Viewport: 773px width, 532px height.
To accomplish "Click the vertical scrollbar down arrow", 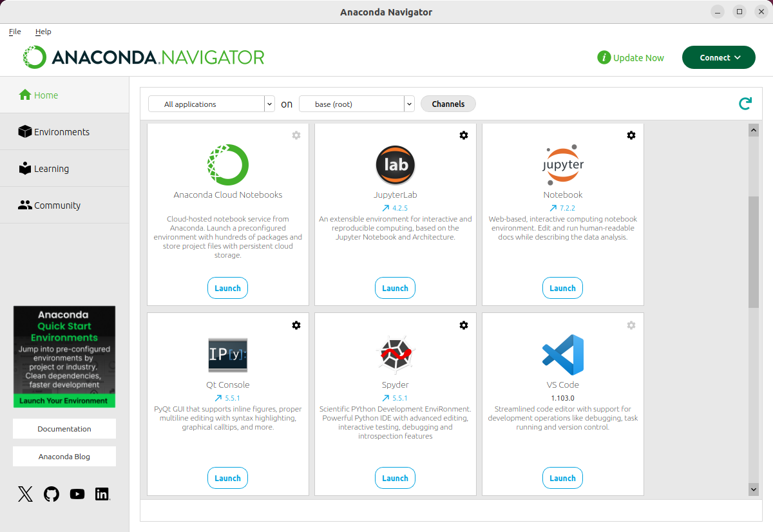I will click(753, 489).
